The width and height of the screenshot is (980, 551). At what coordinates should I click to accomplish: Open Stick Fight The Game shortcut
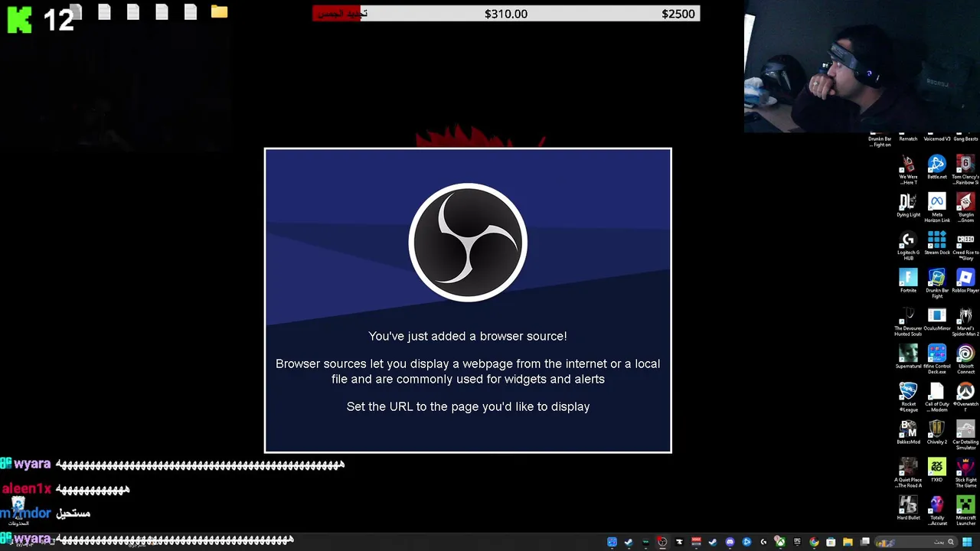(965, 474)
